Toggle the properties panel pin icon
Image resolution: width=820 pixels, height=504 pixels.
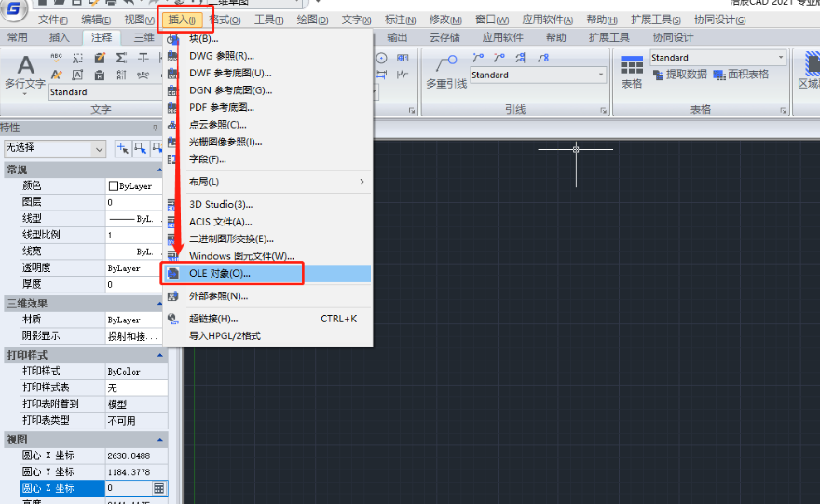(x=155, y=128)
